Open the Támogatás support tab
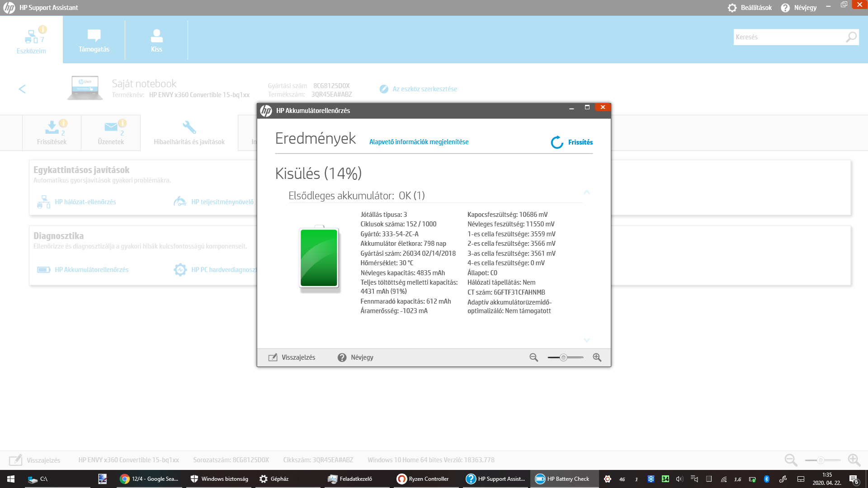The image size is (868, 488). pos(94,40)
